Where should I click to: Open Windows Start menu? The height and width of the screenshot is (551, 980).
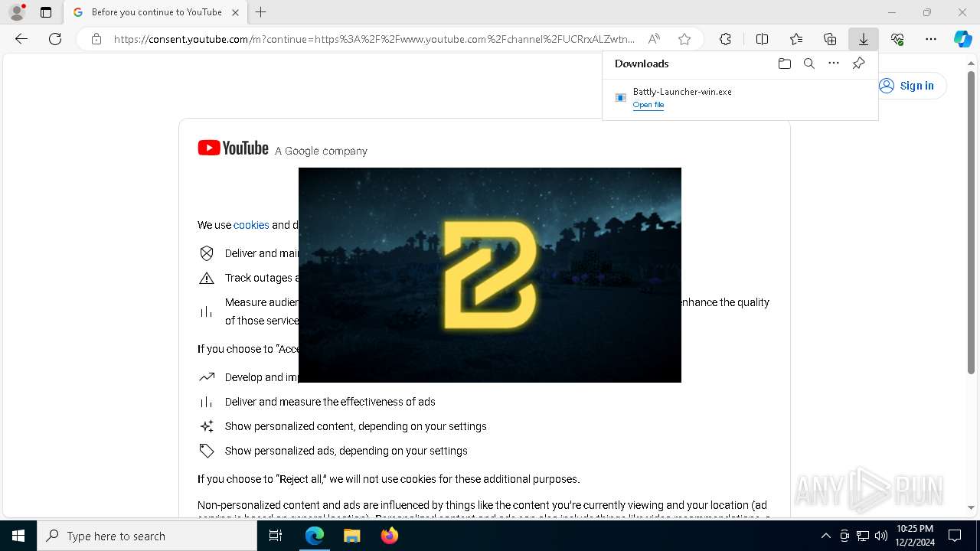(18, 536)
